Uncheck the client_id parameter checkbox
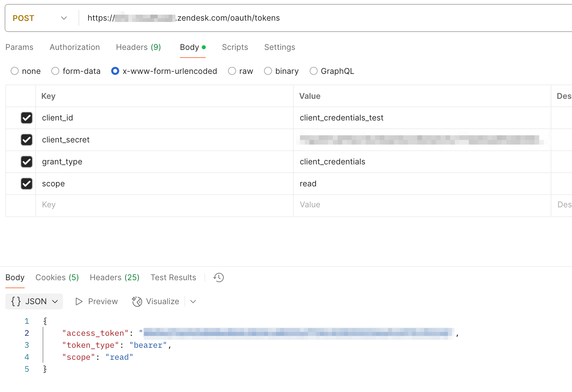The width and height of the screenshot is (572, 392). (x=27, y=118)
